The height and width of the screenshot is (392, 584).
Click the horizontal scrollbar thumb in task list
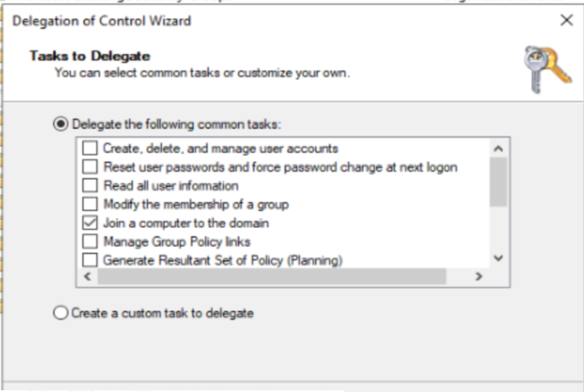[x=272, y=277]
